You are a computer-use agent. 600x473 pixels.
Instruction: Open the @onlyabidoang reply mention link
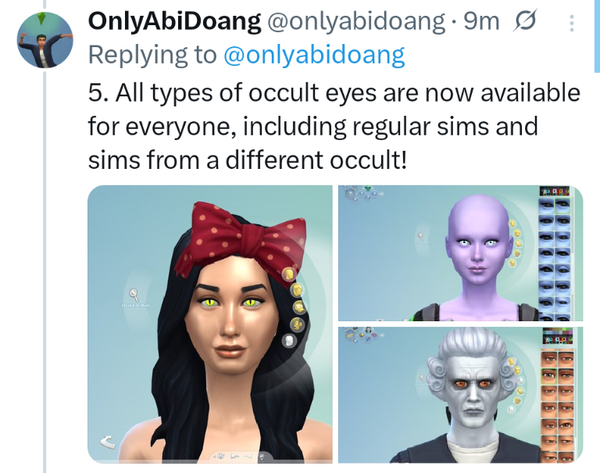click(x=314, y=55)
